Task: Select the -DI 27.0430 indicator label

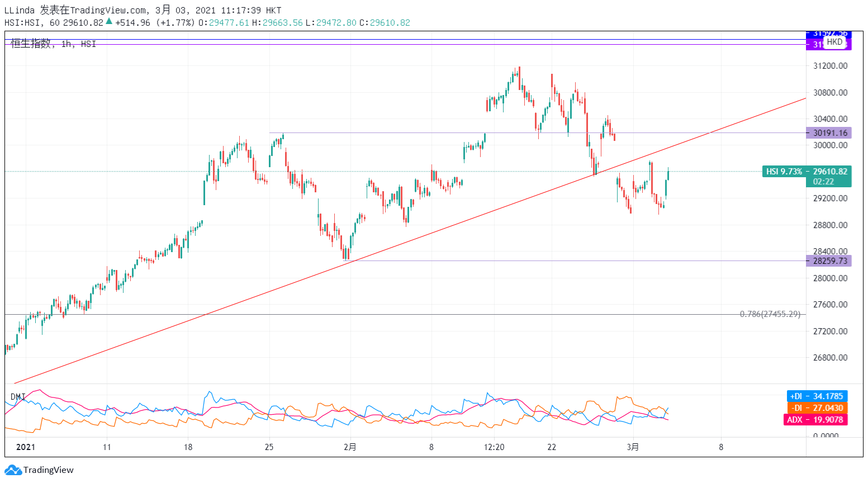Action: tap(817, 408)
